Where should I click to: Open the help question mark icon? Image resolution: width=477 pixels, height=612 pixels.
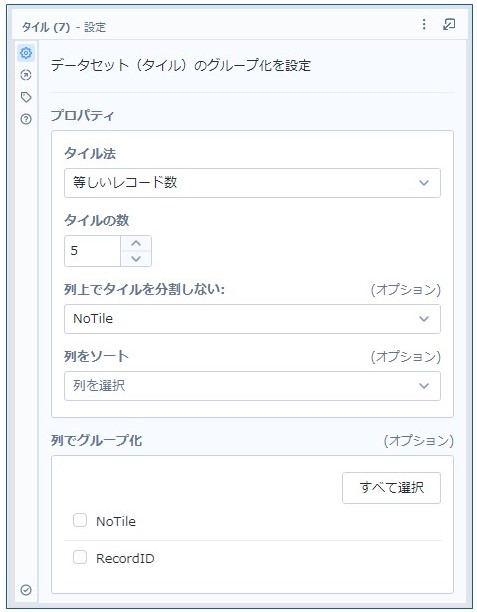[26, 119]
